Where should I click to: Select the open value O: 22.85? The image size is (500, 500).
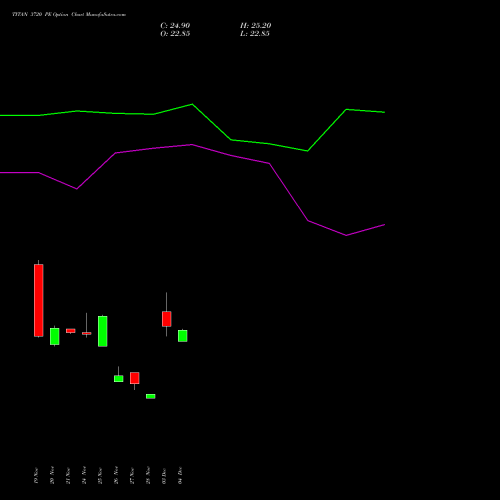pyautogui.click(x=175, y=34)
